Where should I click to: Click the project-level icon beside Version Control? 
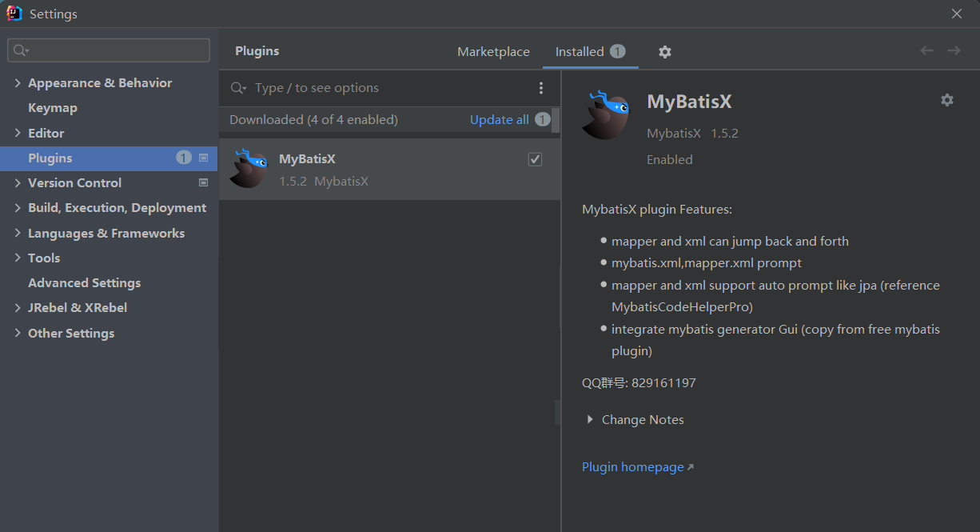click(203, 182)
